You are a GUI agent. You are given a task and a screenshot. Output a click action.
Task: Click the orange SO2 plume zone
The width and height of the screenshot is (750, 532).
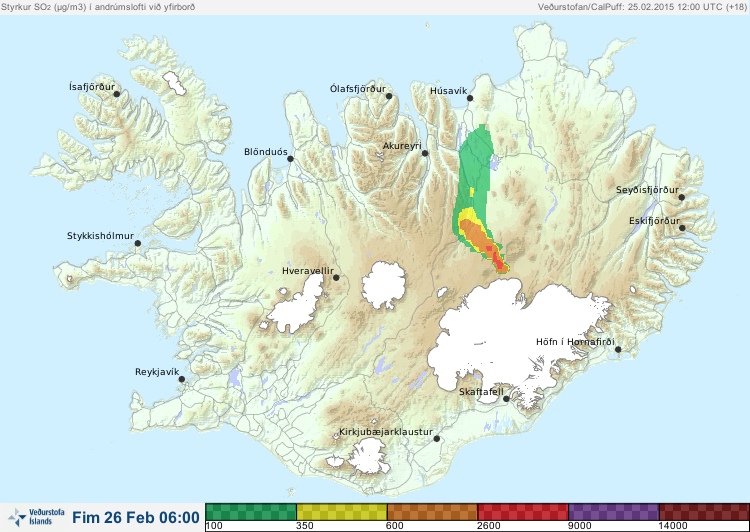[x=474, y=233]
